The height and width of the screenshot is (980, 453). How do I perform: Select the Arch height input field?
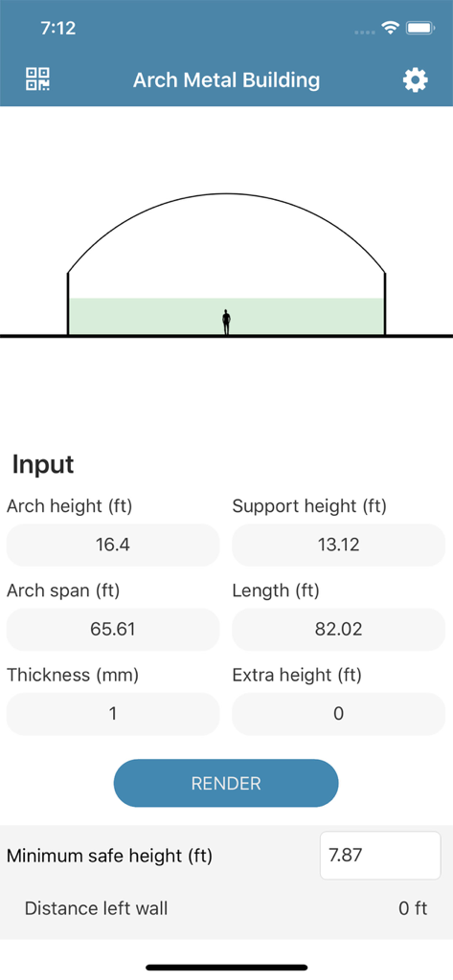(113, 545)
